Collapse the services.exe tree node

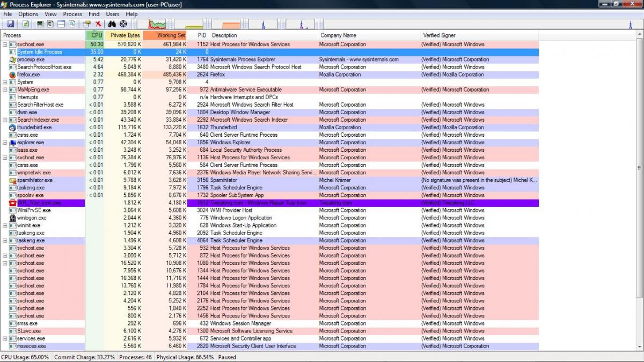click(5, 339)
